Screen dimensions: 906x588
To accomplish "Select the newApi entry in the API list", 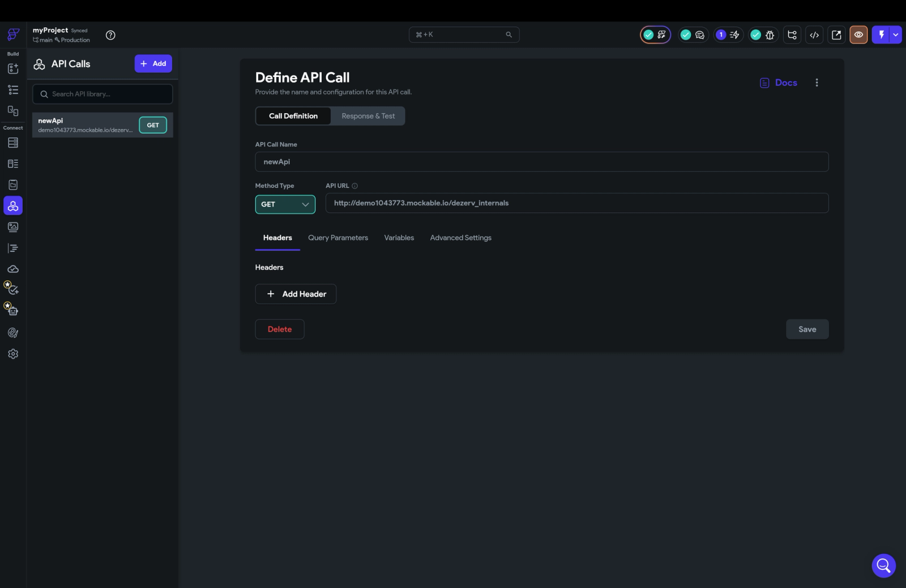I will [x=102, y=125].
